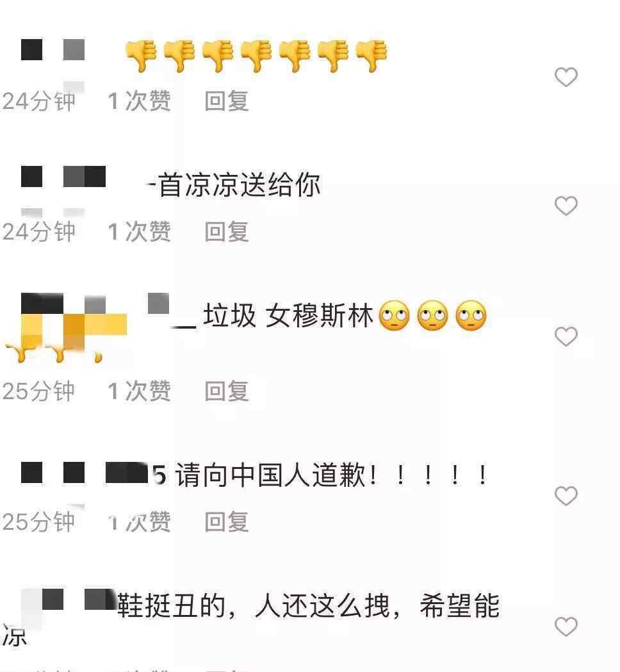Viewport: 620px width, 672px height.
Task: Reply to 一首凉凉送给你 comment
Action: [x=226, y=231]
